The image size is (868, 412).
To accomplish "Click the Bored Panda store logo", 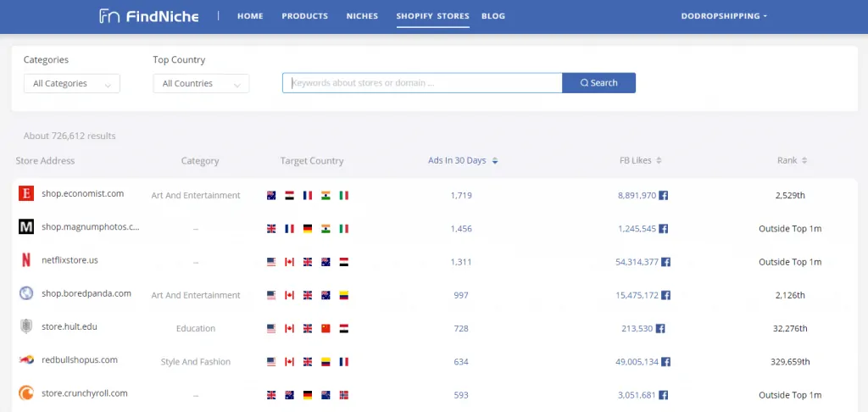I will coord(26,294).
